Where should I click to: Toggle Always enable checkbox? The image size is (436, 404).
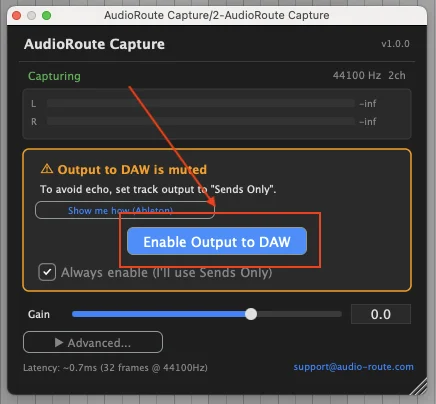point(47,272)
